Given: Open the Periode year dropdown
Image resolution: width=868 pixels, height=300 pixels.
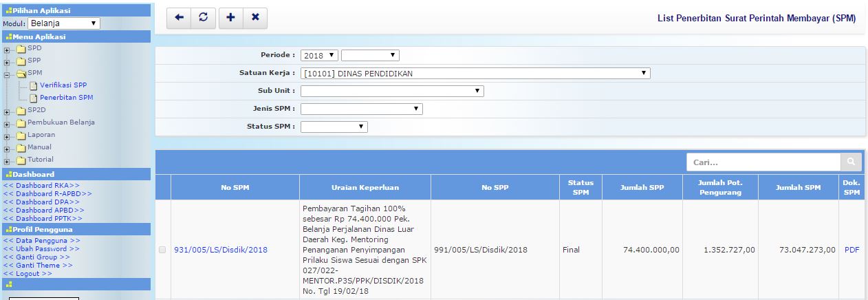Looking at the screenshot, I should click(319, 55).
